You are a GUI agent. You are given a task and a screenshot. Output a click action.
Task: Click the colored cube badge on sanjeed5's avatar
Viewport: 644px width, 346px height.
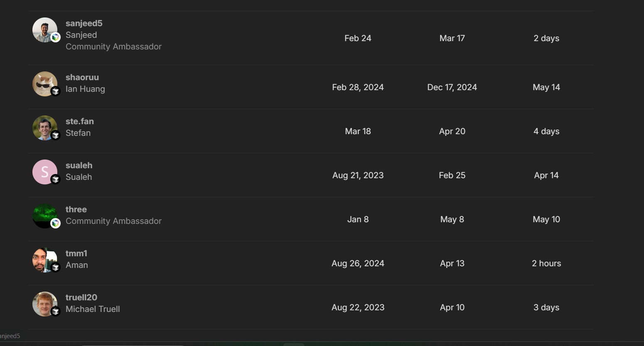click(x=56, y=37)
